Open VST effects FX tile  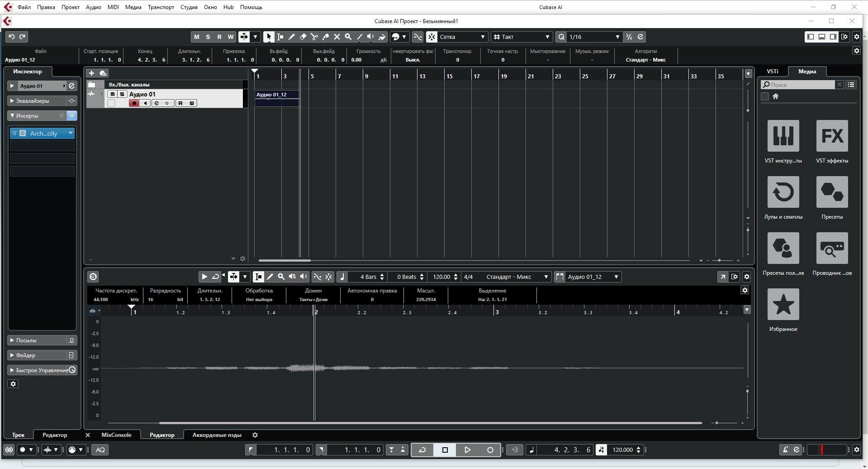point(832,136)
